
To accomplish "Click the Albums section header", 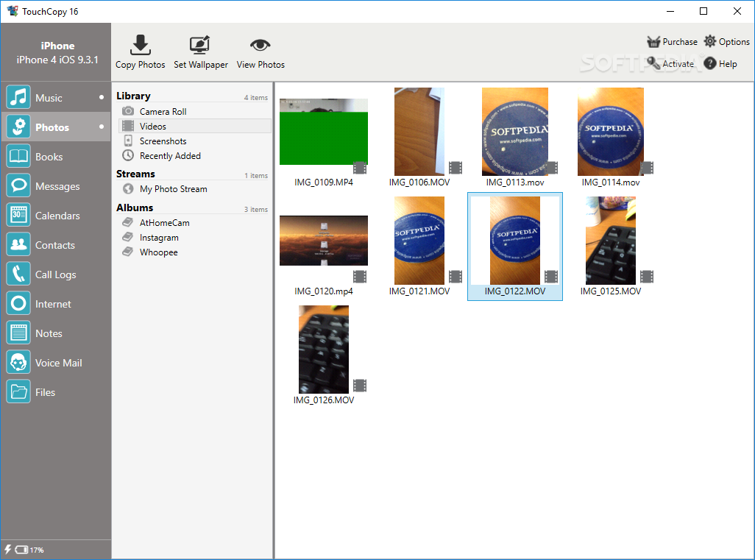I will (x=135, y=208).
